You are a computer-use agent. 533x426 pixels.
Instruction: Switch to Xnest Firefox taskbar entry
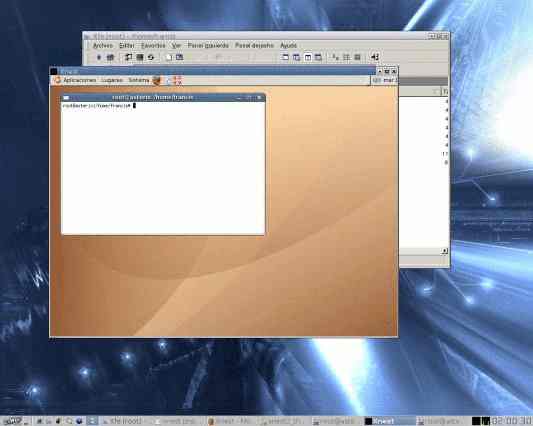pos(231,421)
